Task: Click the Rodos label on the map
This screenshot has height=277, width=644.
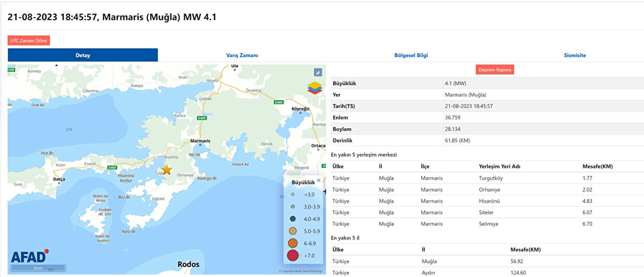Action: point(189,265)
